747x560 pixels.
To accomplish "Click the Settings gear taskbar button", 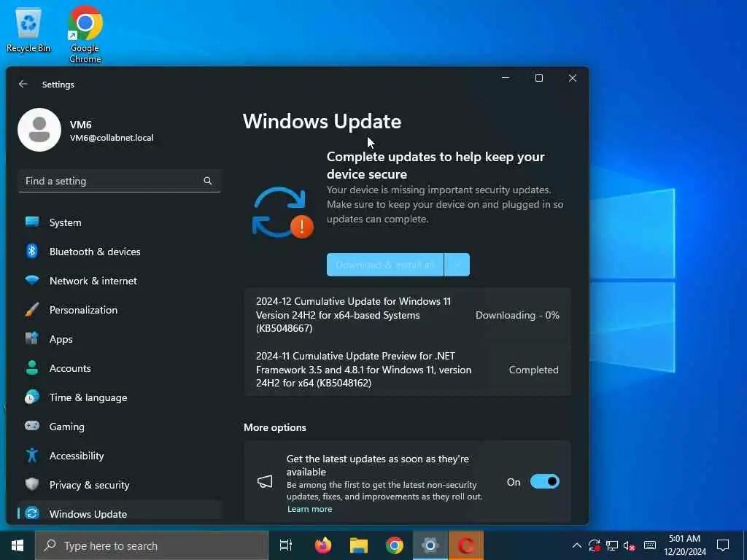I will click(x=430, y=545).
